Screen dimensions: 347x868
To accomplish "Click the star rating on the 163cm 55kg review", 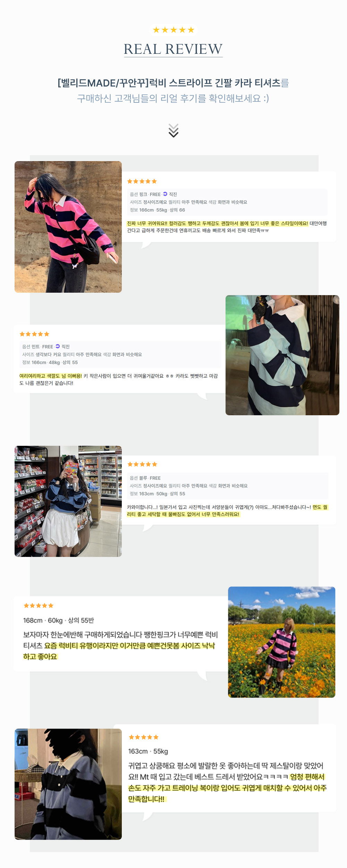I will (144, 737).
